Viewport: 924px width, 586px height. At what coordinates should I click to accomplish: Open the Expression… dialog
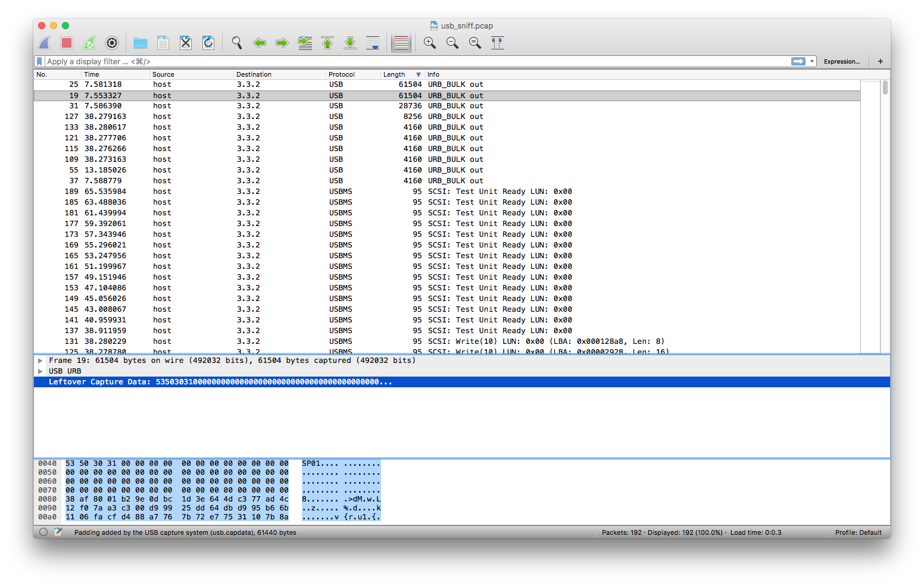pos(842,61)
